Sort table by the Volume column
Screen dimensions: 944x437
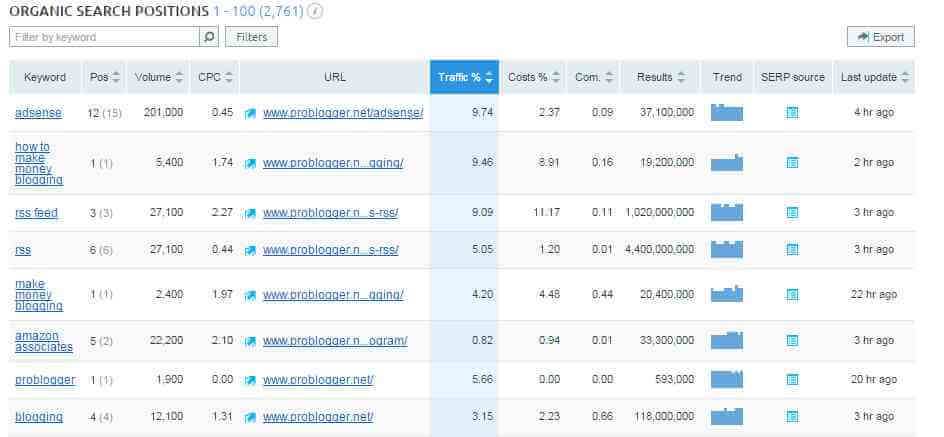click(158, 78)
